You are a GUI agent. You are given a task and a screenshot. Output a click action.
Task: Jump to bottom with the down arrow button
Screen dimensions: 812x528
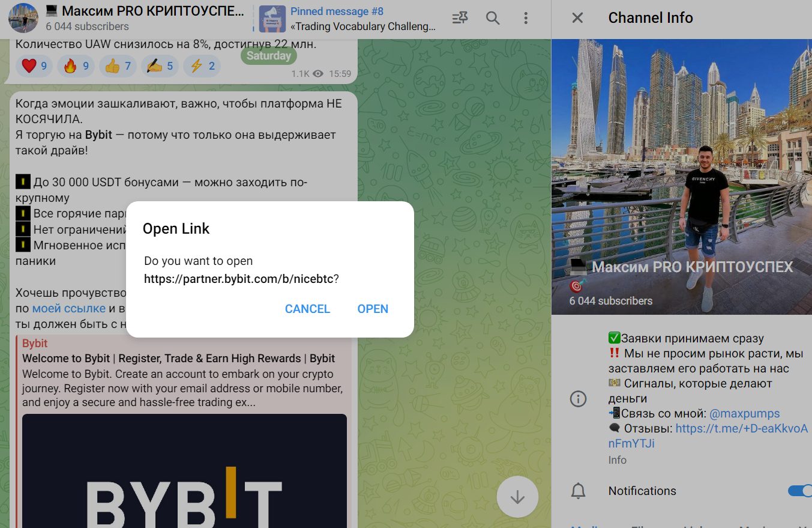click(517, 497)
